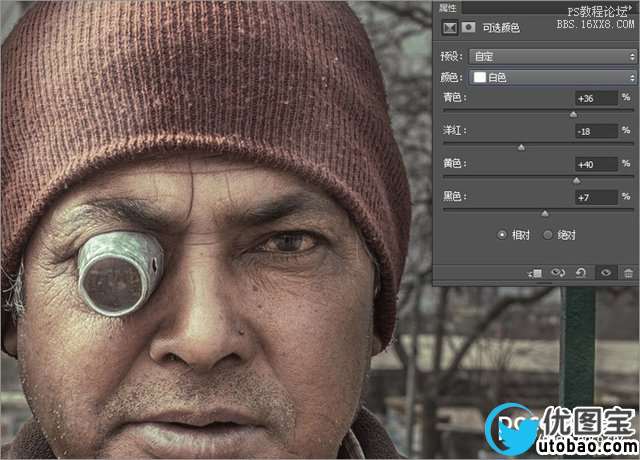
Task: Click the 黑色 black slider handle
Action: coord(545,213)
